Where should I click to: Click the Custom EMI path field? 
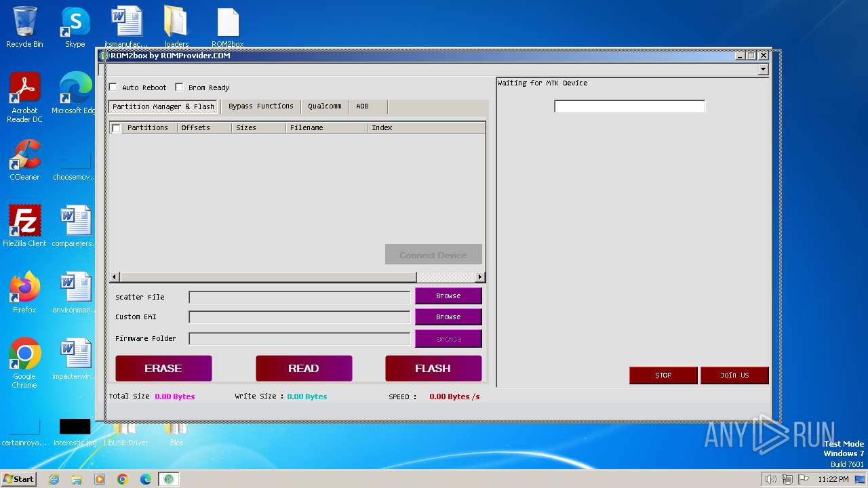click(299, 317)
